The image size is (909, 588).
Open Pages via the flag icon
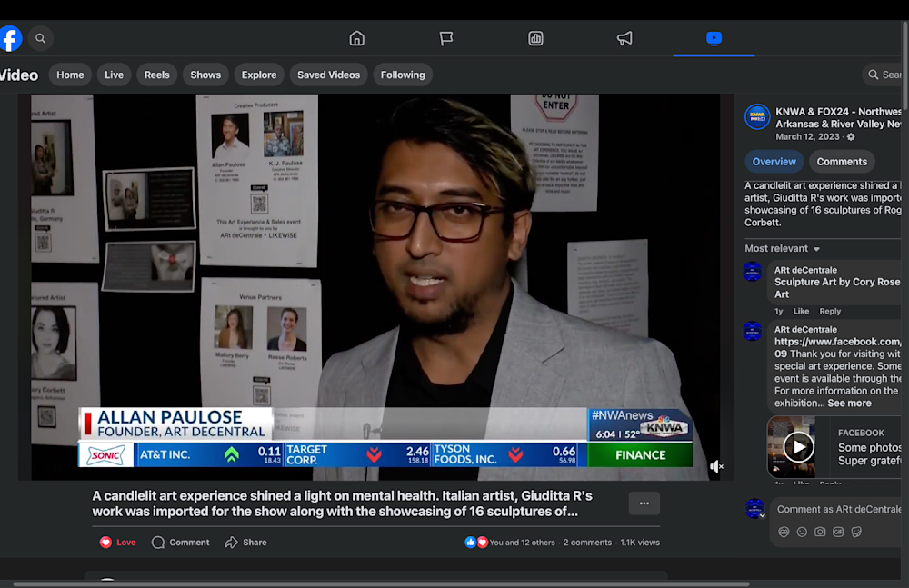click(446, 38)
